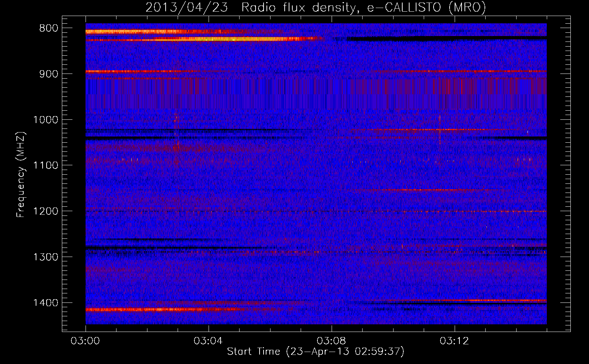Select the 1000 frequency tick label
The height and width of the screenshot is (364, 589).
click(46, 120)
